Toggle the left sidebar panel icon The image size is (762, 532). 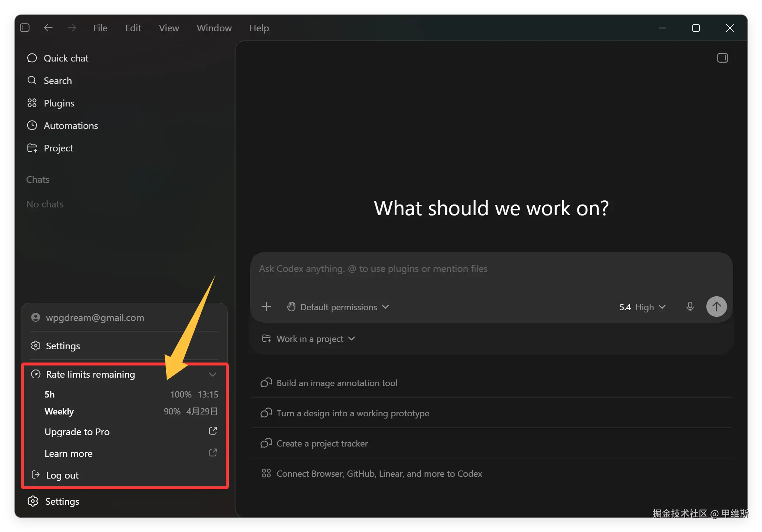pos(25,28)
